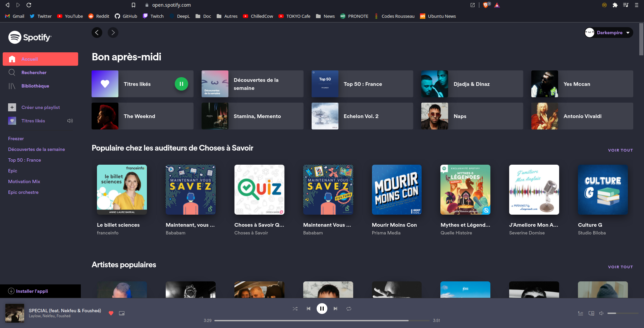644x328 pixels.
Task: Toggle shuffle in the player bar
Action: (295, 309)
